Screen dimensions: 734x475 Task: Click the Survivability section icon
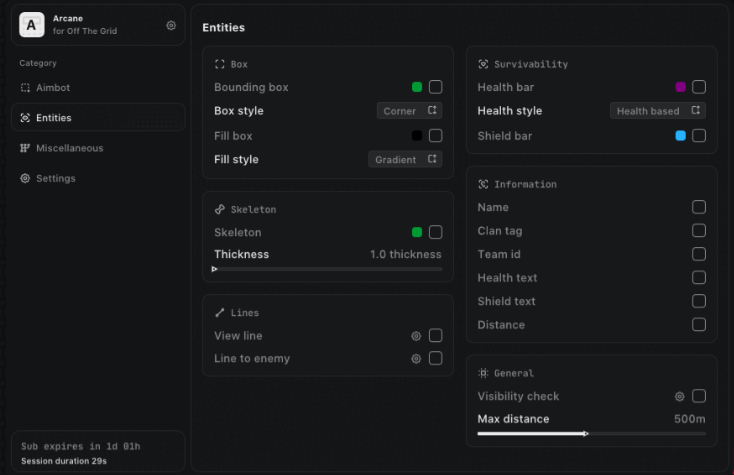(483, 64)
